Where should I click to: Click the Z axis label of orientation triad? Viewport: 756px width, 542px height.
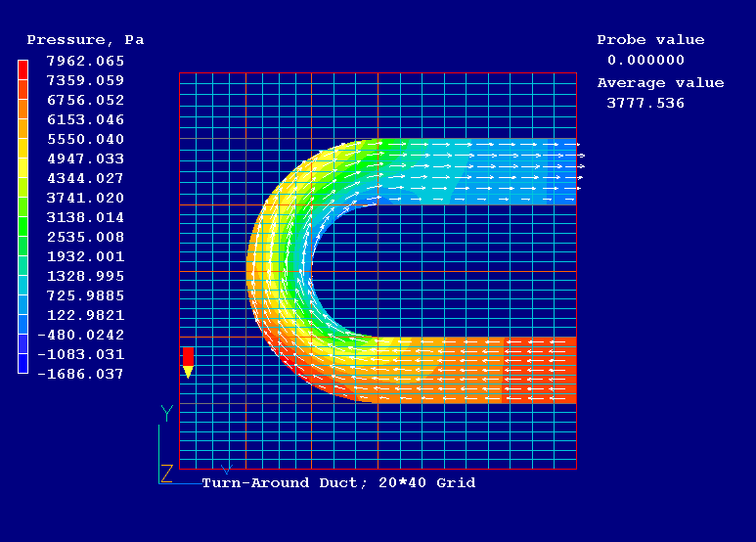(x=167, y=474)
